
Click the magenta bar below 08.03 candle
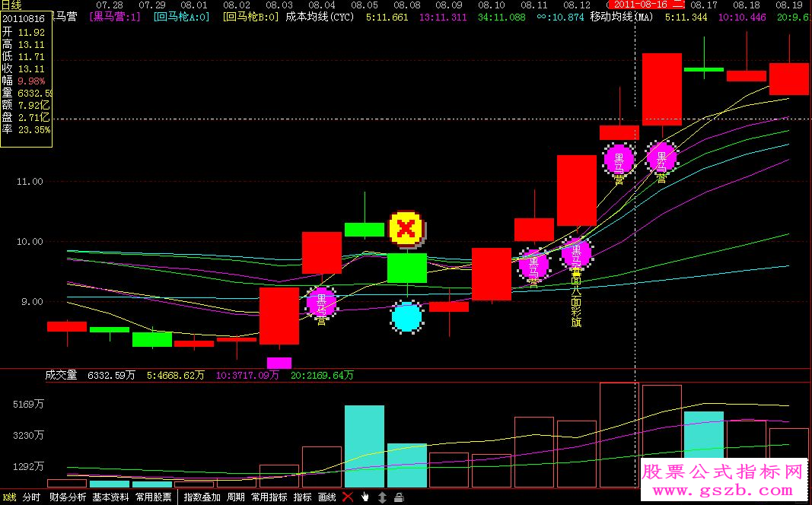click(x=279, y=363)
